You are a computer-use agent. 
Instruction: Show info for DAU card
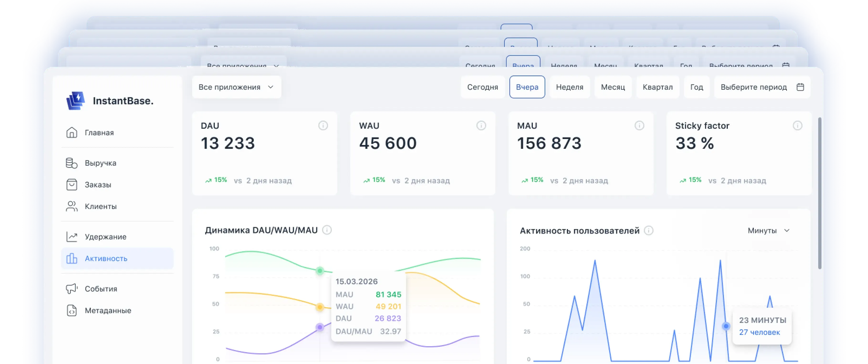click(323, 125)
